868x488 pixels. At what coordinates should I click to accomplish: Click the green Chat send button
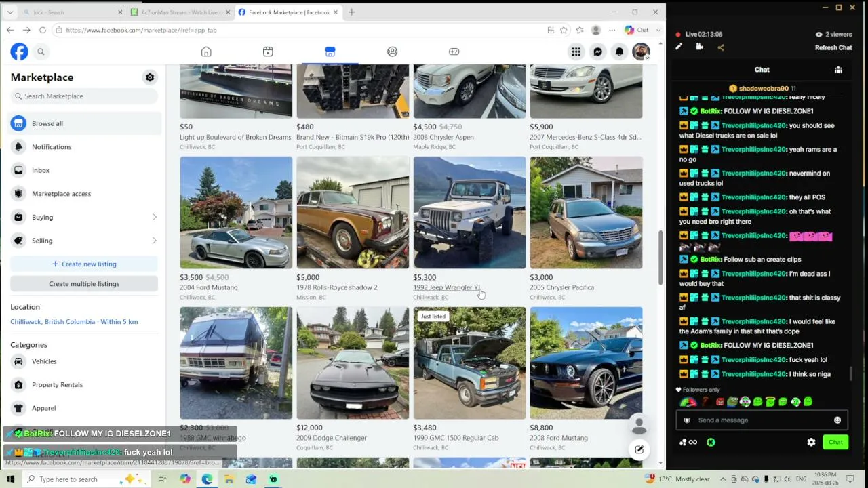(x=835, y=443)
